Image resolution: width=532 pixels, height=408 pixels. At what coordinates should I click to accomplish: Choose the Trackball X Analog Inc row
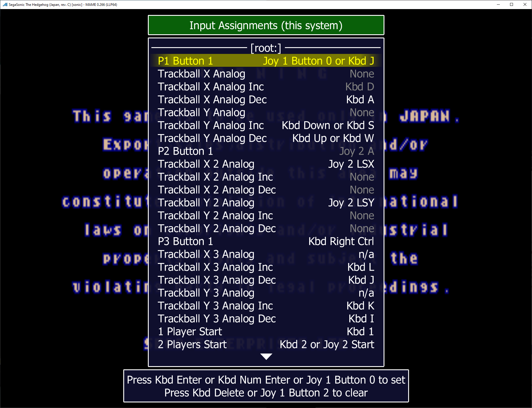click(x=266, y=86)
